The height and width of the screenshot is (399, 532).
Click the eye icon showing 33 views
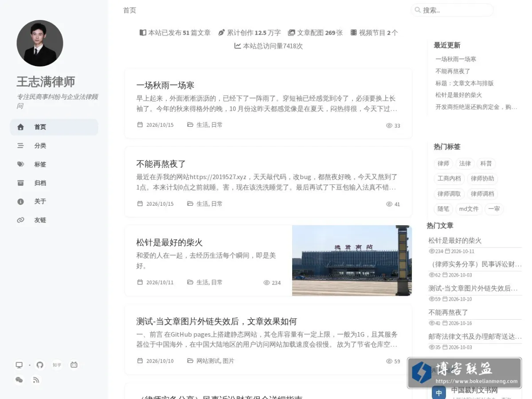(x=389, y=125)
